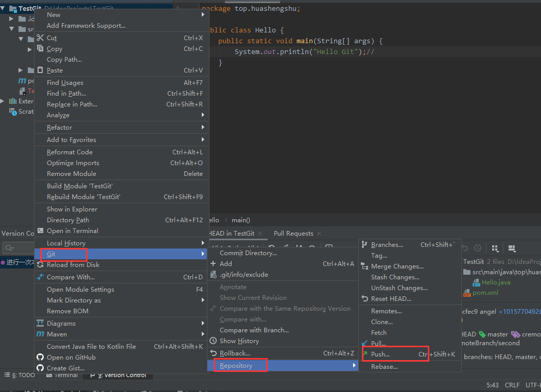Viewport: 541px width, 392px height.
Task: Close the Pull Requests tab
Action: click(319, 234)
